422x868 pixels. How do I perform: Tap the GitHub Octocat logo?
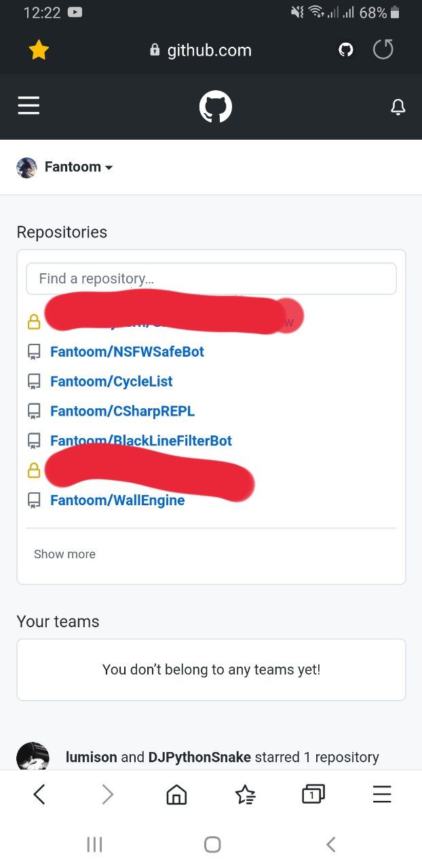pos(216,107)
